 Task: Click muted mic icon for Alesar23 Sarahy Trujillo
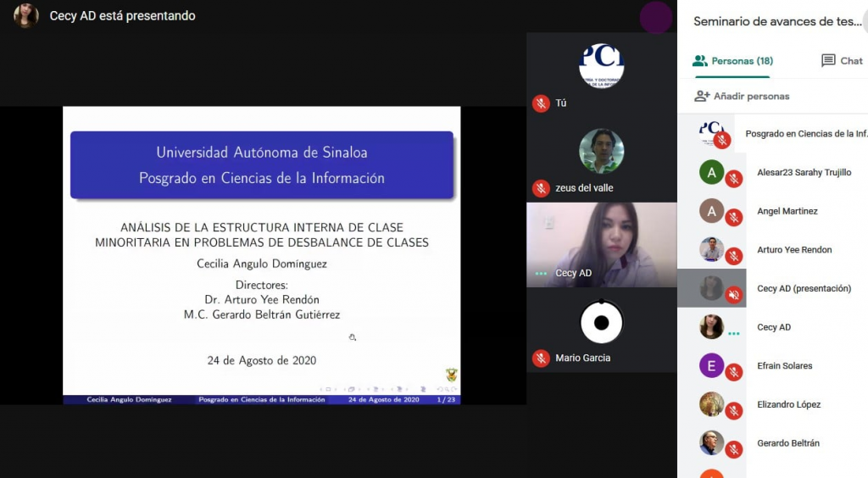click(734, 179)
